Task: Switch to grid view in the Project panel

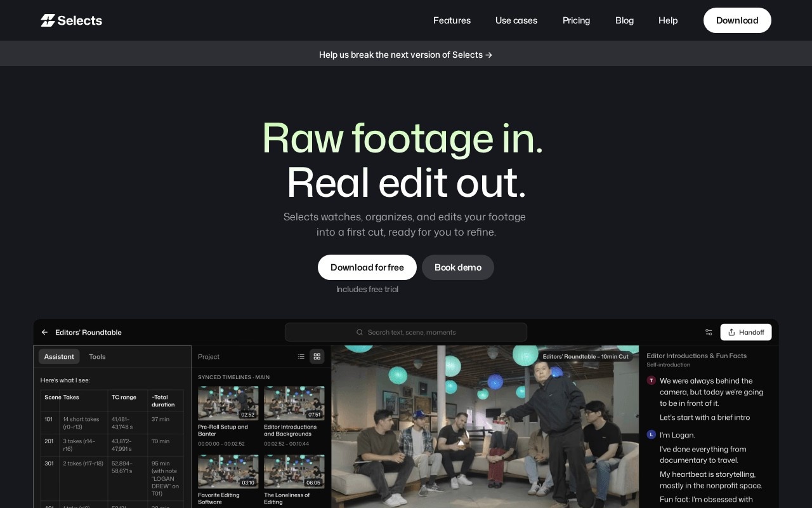Action: (x=317, y=356)
